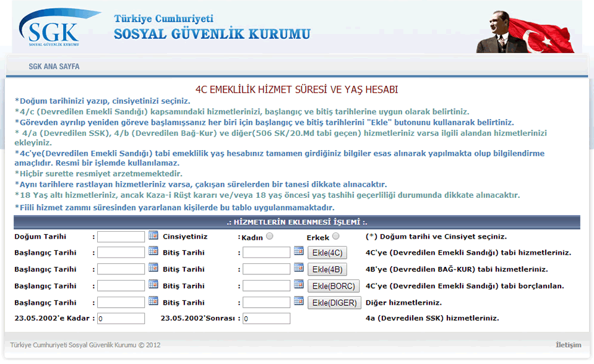594x364 pixels.
Task: Click the '4a (Devredilen SSK) hizmetleriniz.' text
Action: 433,318
